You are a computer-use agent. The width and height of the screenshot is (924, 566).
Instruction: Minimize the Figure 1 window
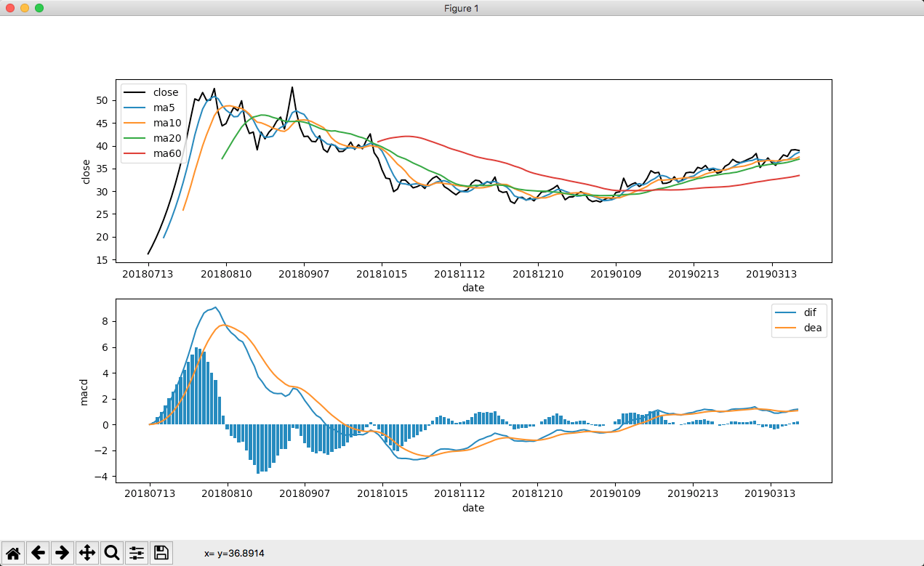pos(24,8)
